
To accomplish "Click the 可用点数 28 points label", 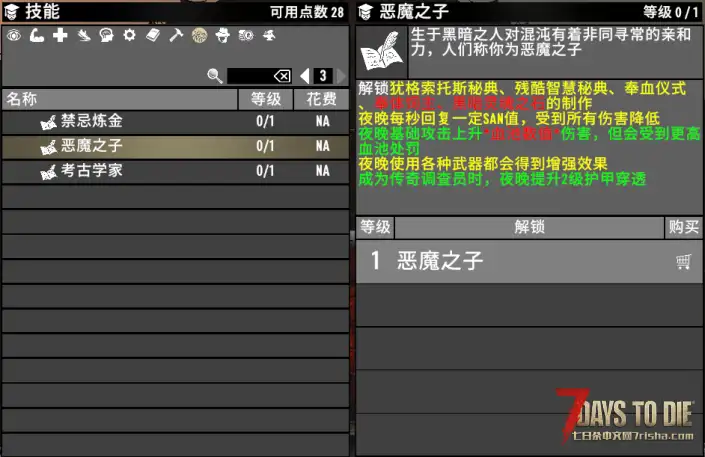I will point(307,12).
